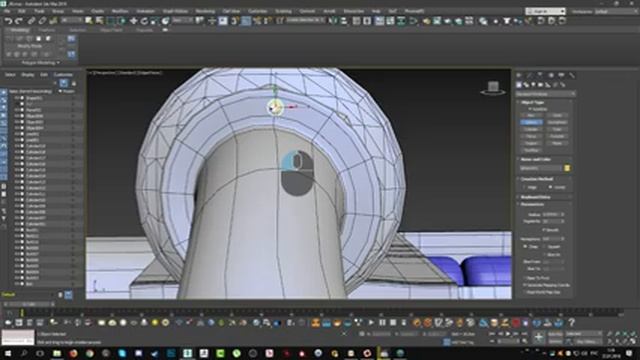Select the Lights category in Create panel

tap(533, 85)
